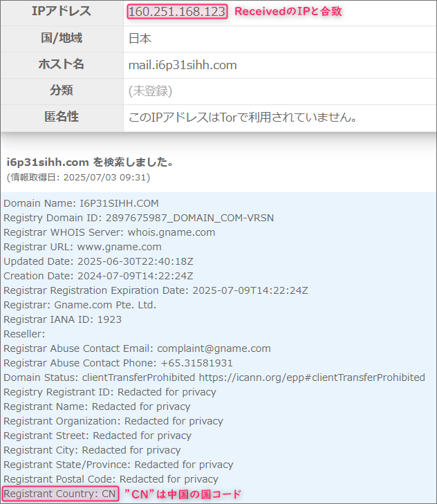The image size is (437, 504).
Task: Click the (未登録) classification value
Action: 150,91
